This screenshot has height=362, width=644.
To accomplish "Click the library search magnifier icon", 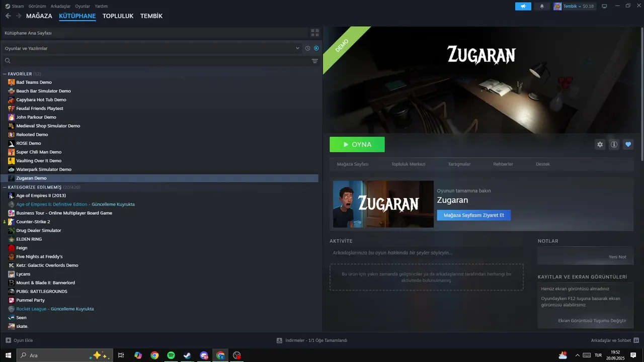I will click(8, 61).
